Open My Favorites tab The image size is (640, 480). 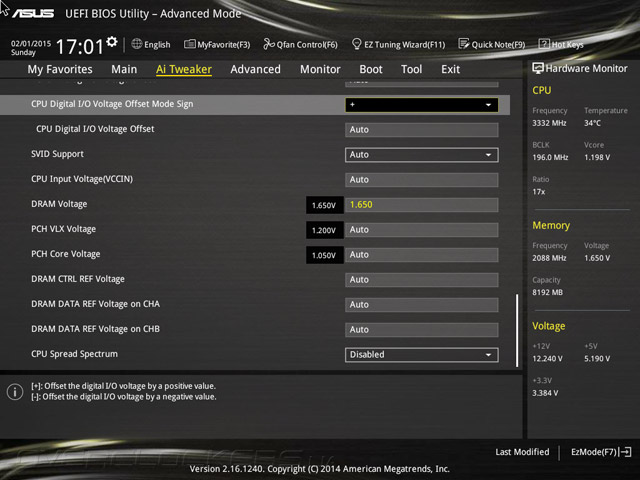[x=60, y=69]
